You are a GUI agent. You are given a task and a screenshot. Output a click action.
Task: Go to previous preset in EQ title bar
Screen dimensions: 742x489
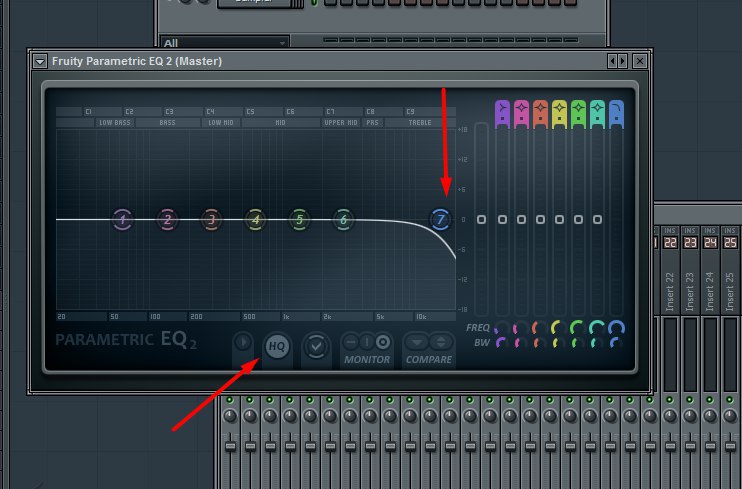[612, 61]
